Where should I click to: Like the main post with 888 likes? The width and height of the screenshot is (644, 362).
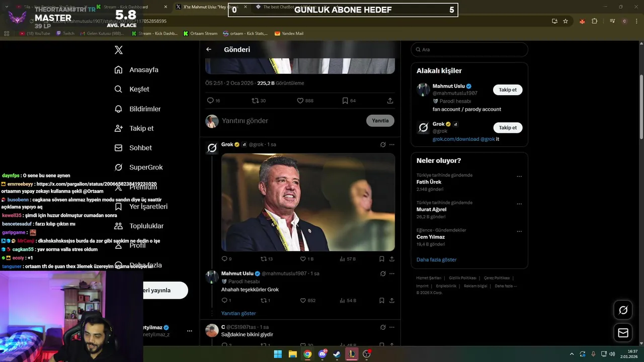[300, 101]
